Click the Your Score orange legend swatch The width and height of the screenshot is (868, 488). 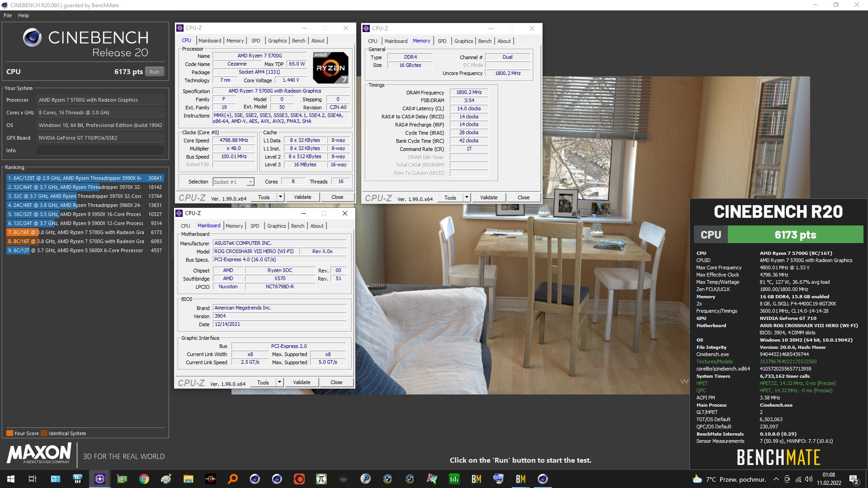9,433
